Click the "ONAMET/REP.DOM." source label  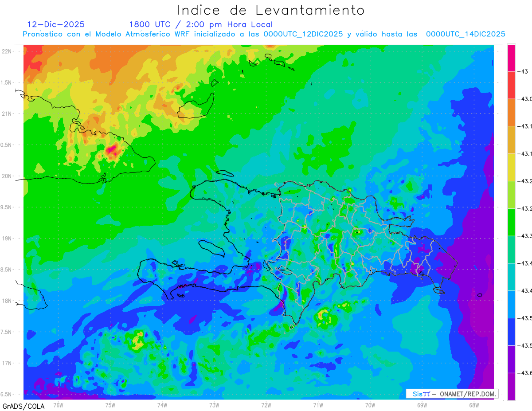467,394
